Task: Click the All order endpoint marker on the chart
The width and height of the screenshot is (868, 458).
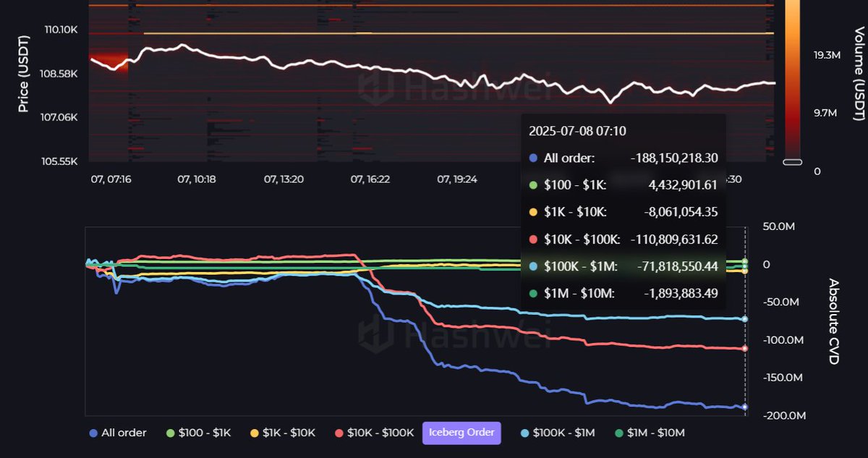Action: click(745, 407)
